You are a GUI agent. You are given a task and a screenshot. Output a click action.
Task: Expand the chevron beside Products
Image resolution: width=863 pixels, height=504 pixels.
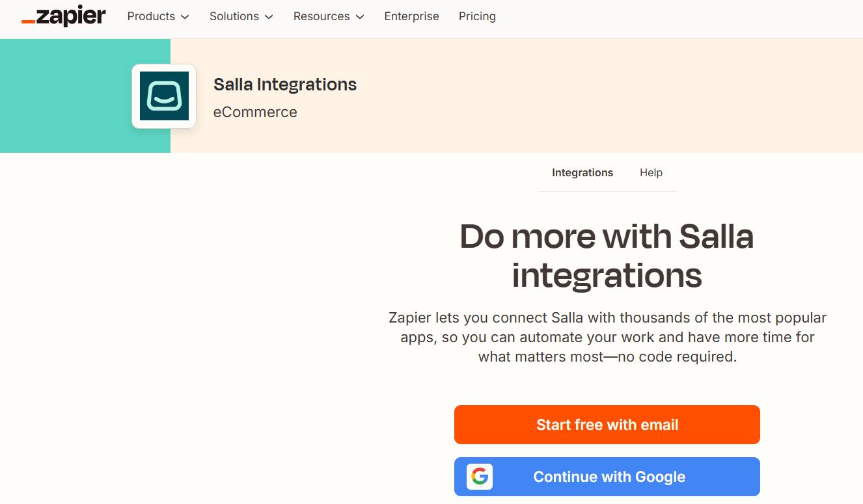click(x=185, y=17)
